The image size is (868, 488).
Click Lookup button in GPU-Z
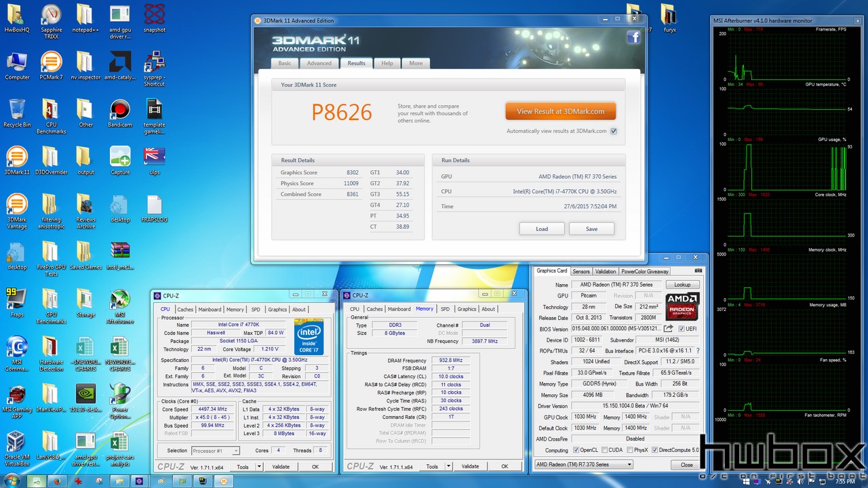(682, 285)
